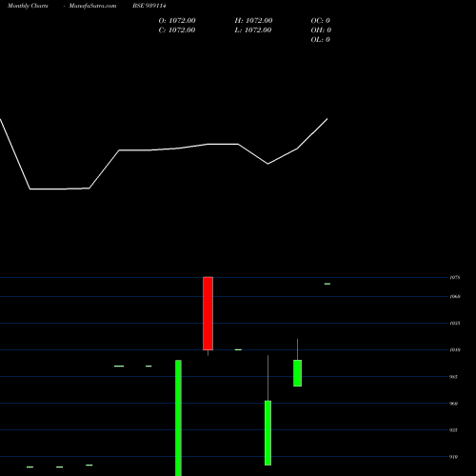The height and width of the screenshot is (476, 476).
Task: Select the green candle starting near 960
Action: click(268, 433)
